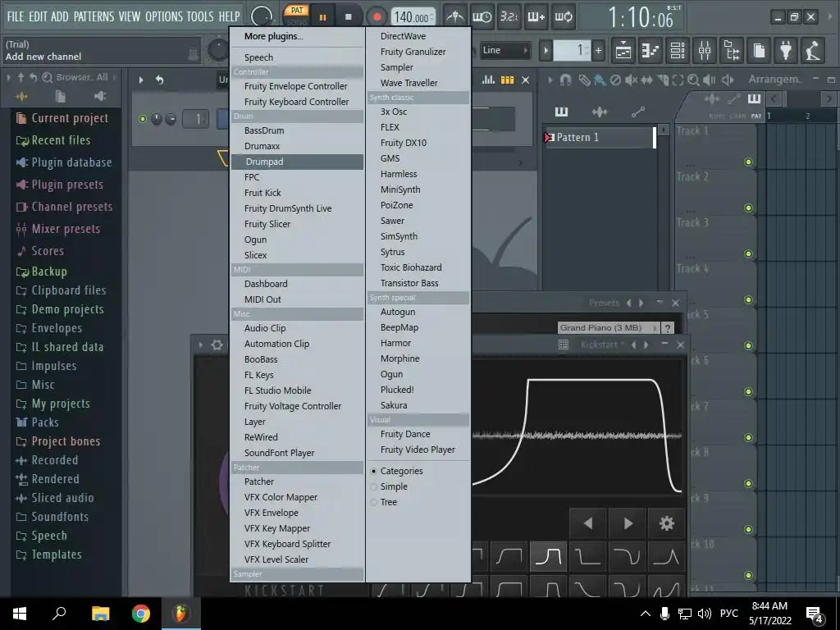Image resolution: width=840 pixels, height=630 pixels.
Task: Click the record button
Action: click(377, 16)
